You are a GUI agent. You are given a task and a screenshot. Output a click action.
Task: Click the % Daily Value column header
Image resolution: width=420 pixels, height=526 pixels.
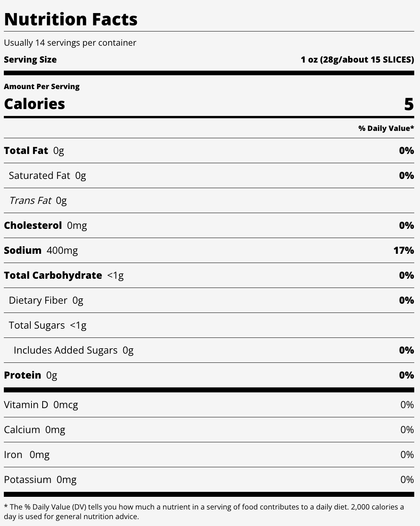(x=386, y=128)
